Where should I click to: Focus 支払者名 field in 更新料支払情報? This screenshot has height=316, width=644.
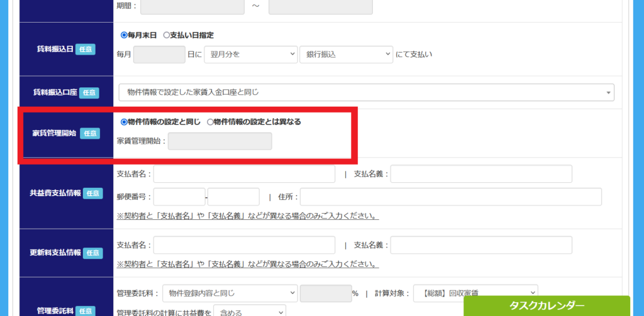(x=245, y=245)
